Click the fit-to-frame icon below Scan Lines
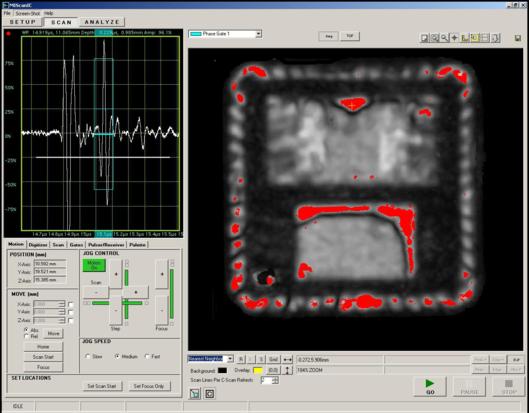The image size is (529, 413). pos(210,393)
